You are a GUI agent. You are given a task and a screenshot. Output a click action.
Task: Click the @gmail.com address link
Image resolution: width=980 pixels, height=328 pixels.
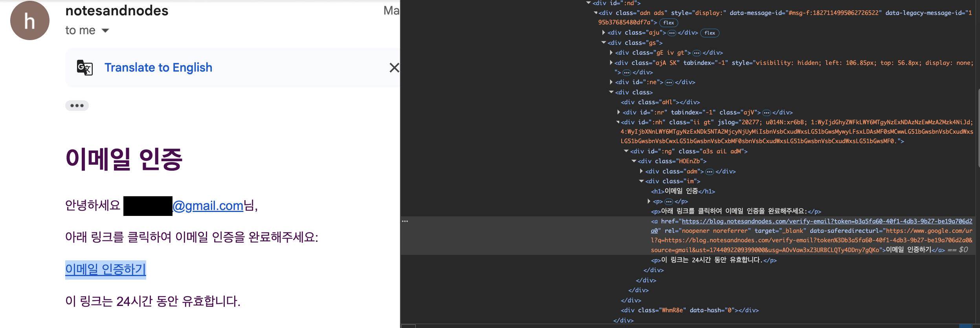208,206
